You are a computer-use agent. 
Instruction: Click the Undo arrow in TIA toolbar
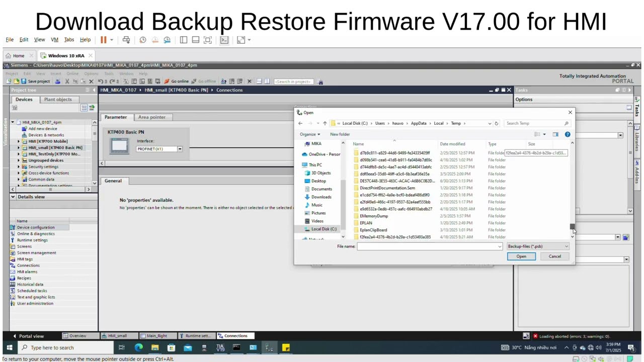click(x=102, y=81)
